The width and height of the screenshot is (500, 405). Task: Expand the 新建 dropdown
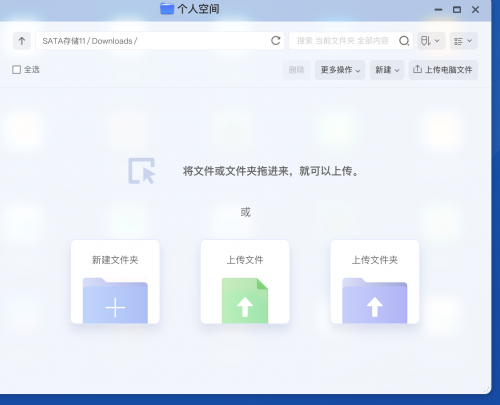point(387,70)
